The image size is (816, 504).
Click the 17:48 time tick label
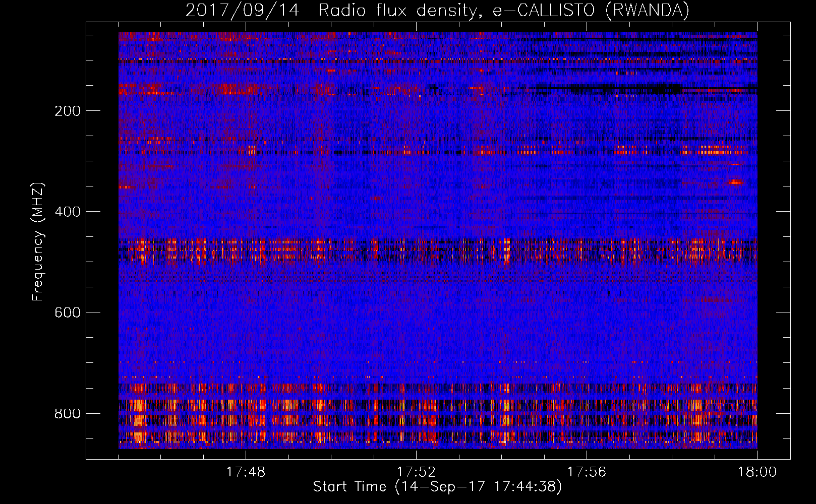pyautogui.click(x=246, y=472)
